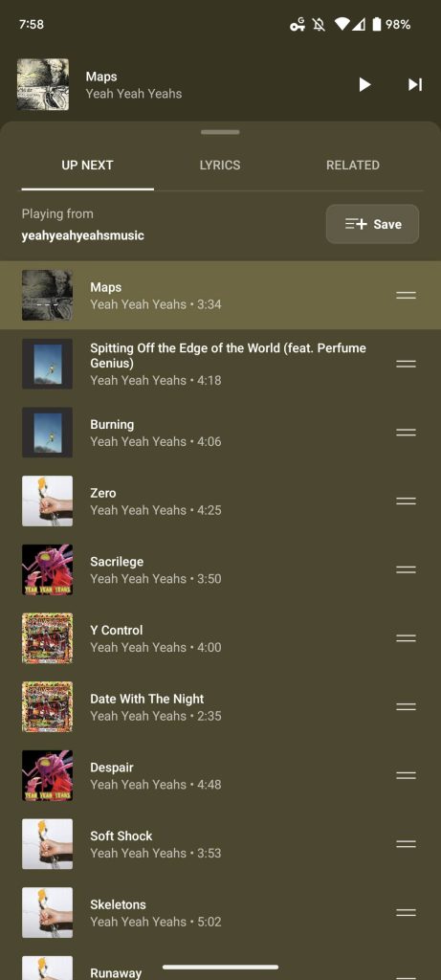Save the queue to a playlist

click(372, 224)
